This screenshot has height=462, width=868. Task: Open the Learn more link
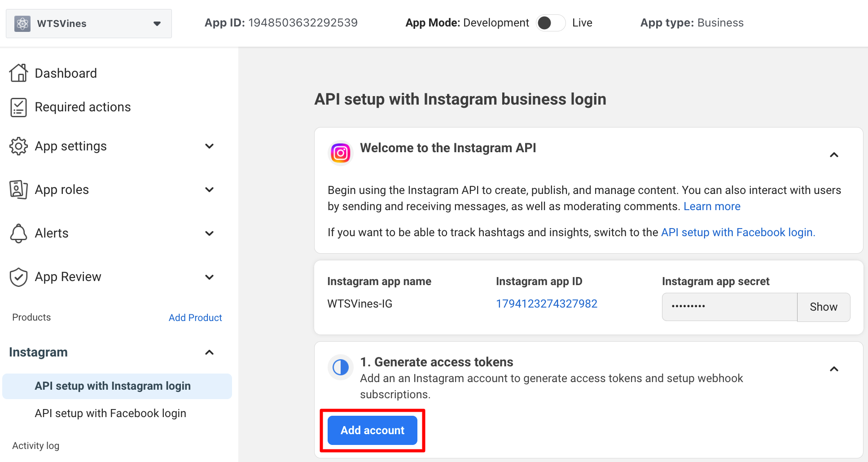(x=712, y=207)
